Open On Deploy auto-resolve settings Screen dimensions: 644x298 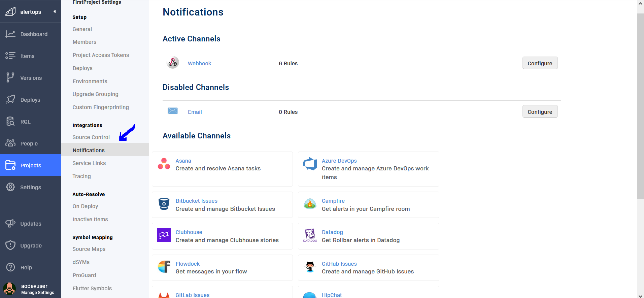click(x=85, y=206)
